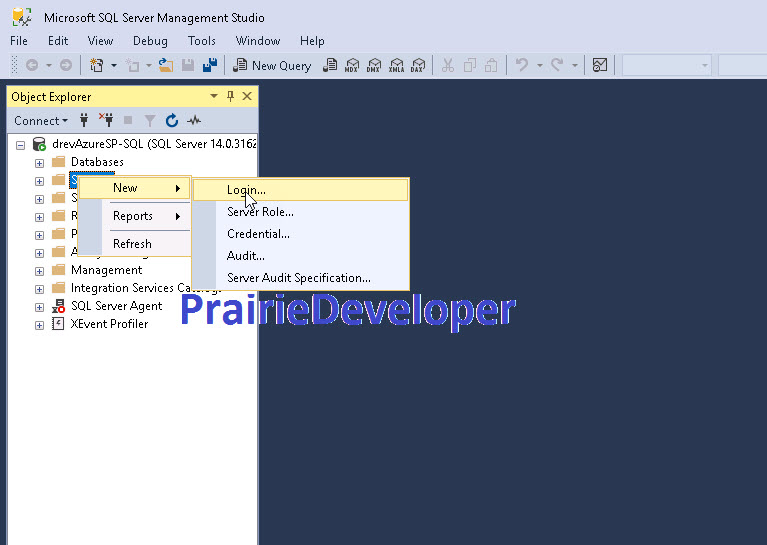Expand the XEvent Profiler node
This screenshot has height=545, width=767.
(39, 326)
